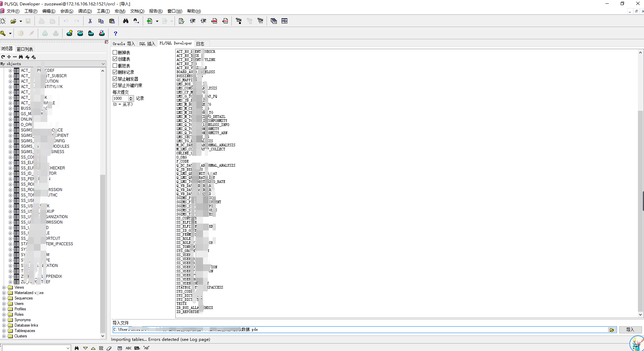This screenshot has height=351, width=644.
Task: Click the Recompile invalid objects icon
Action: 102,33
